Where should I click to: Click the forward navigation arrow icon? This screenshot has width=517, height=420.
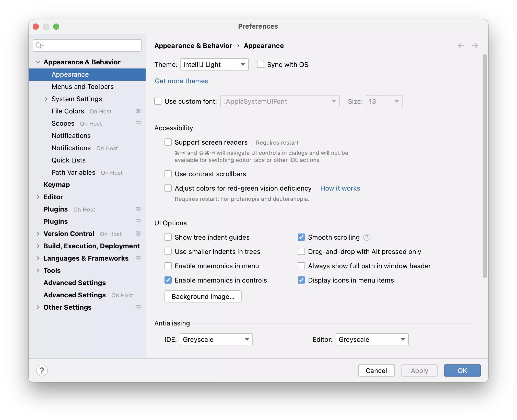pyautogui.click(x=475, y=45)
